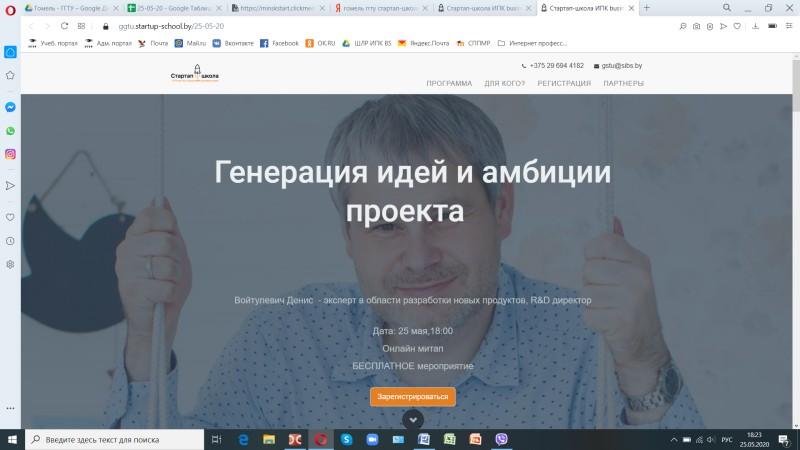Image resolution: width=800 pixels, height=450 pixels.
Task: Open sidebar settings gear
Action: pos(10,264)
